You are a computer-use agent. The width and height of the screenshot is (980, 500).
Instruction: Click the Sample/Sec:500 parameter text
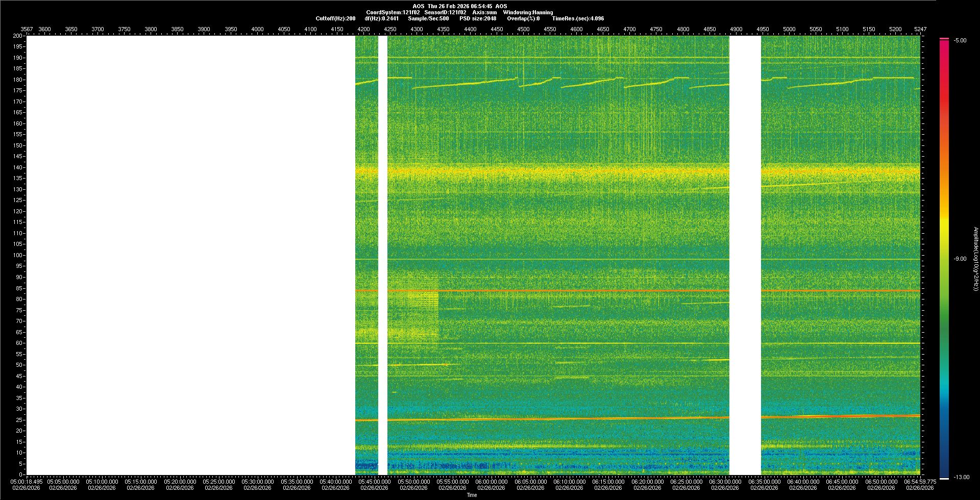click(428, 18)
